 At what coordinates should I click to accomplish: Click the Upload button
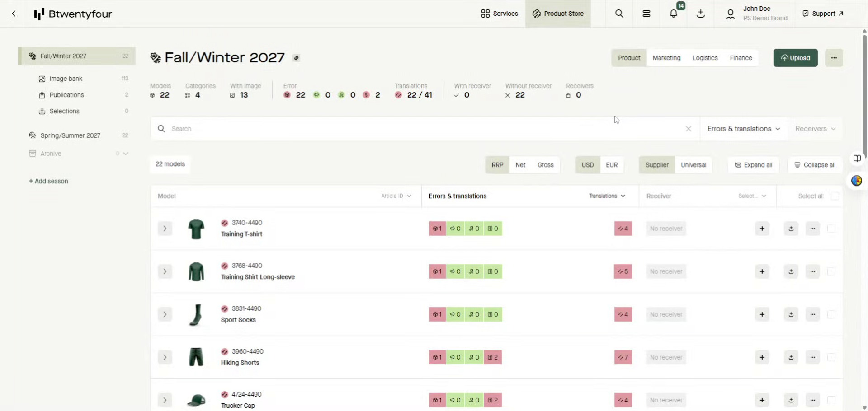tap(795, 58)
